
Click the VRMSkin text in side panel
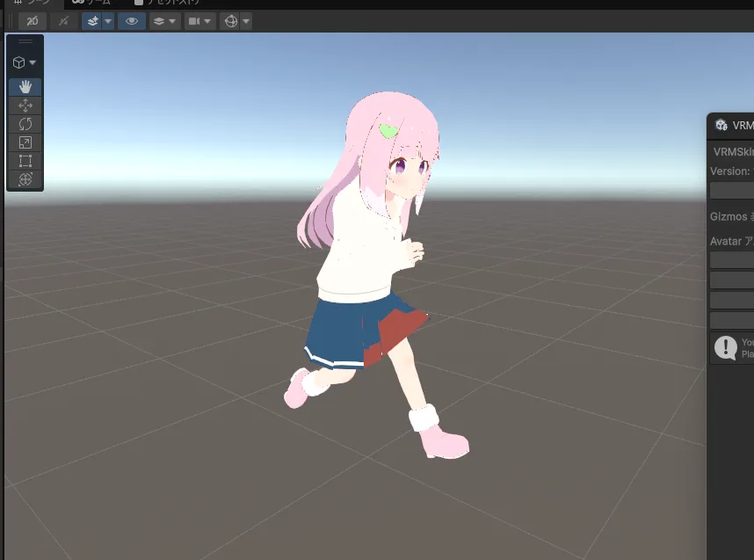pos(733,152)
